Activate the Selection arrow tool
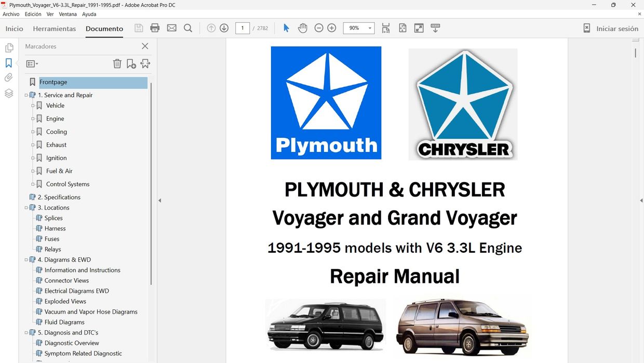 tap(286, 28)
